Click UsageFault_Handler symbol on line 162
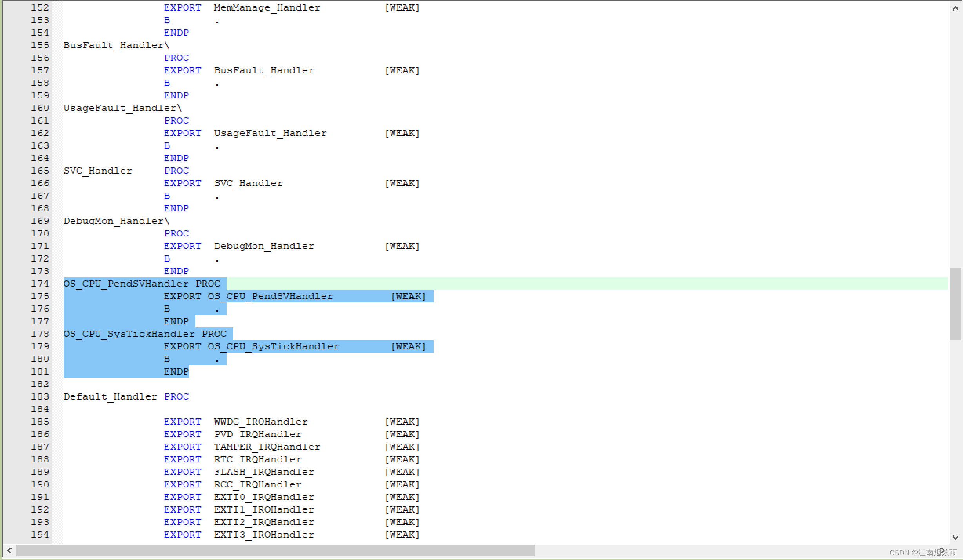Image resolution: width=963 pixels, height=560 pixels. click(x=270, y=133)
